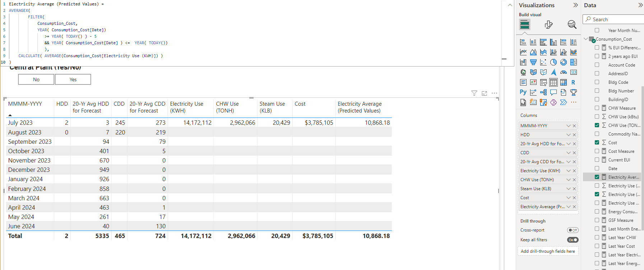The height and width of the screenshot is (270, 644).
Task: Turn off Keep all filters toggle
Action: click(573, 240)
